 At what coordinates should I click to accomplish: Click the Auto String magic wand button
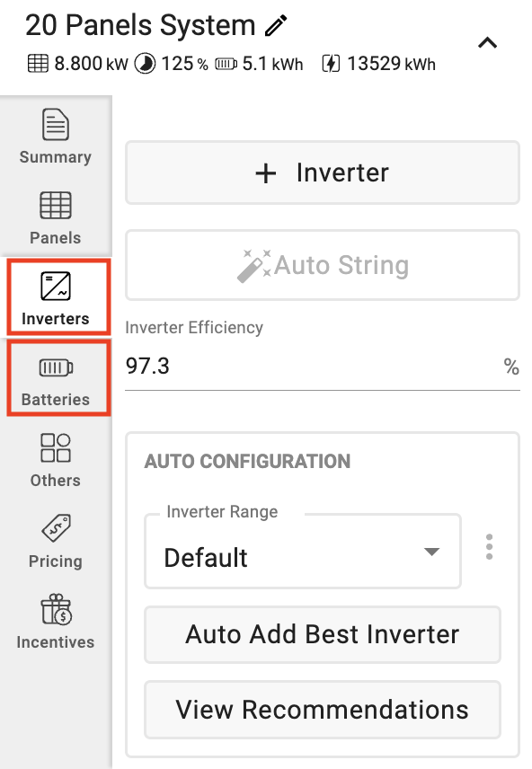(323, 265)
